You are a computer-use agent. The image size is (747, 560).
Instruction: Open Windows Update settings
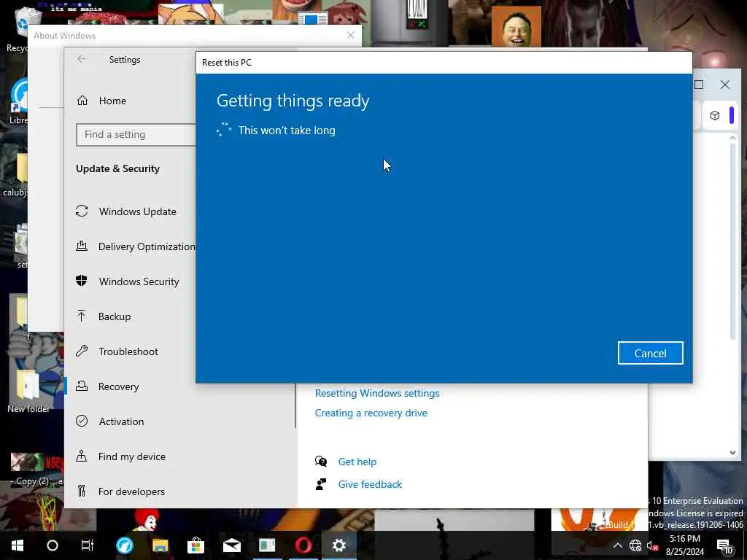(138, 211)
